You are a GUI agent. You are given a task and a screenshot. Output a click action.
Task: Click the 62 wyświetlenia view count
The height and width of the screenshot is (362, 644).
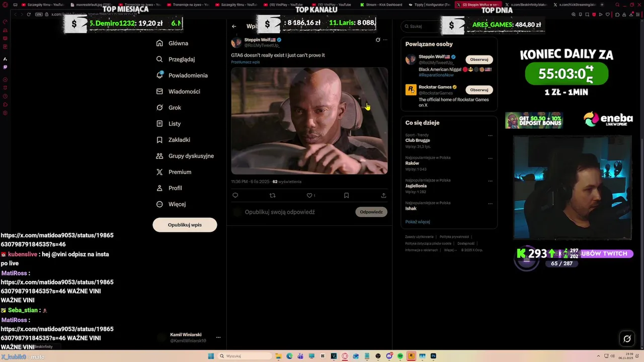click(287, 182)
